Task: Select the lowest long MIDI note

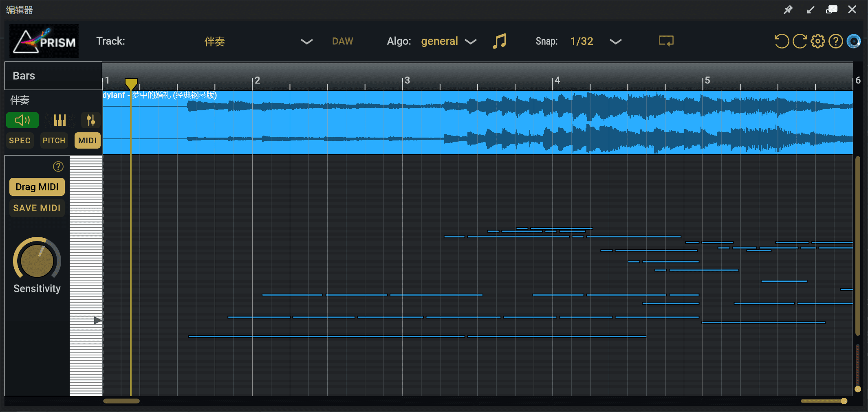Action: point(326,336)
